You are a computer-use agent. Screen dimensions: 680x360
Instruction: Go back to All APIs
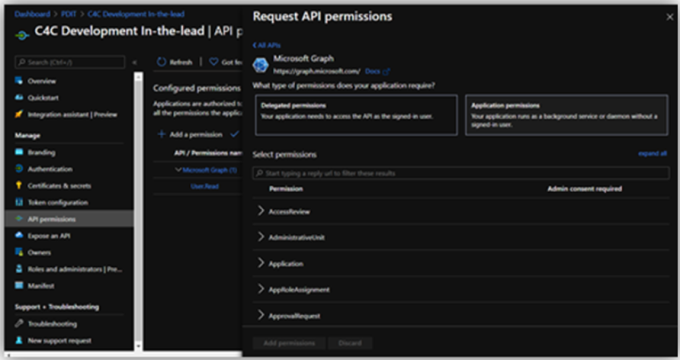pyautogui.click(x=267, y=45)
